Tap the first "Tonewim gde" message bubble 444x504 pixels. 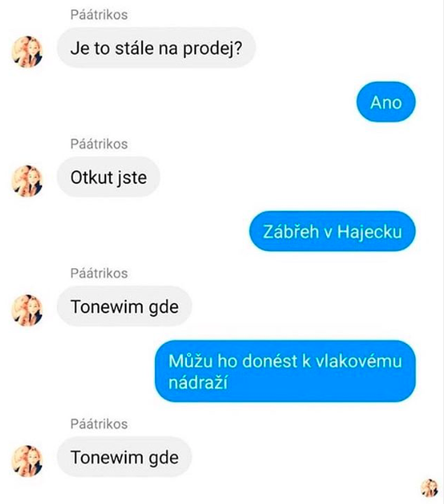coord(125,306)
